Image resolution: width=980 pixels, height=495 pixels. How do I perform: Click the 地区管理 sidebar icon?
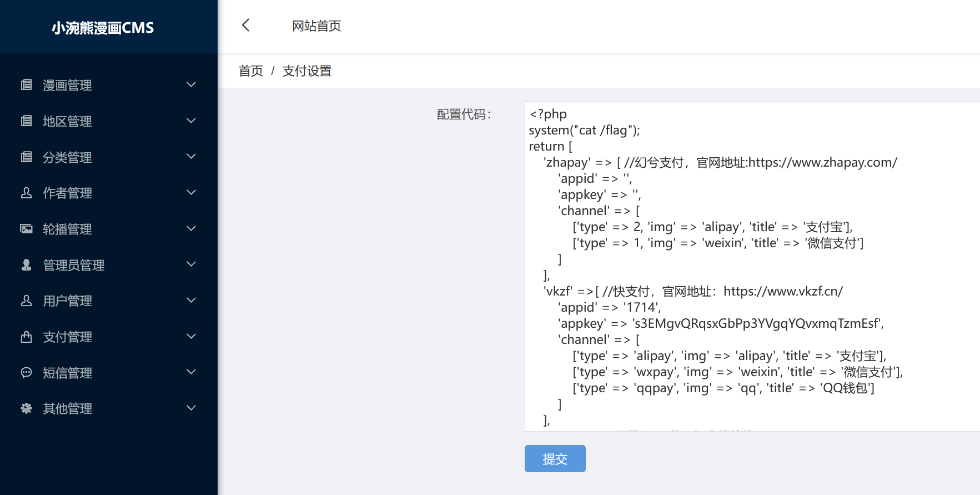pyautogui.click(x=26, y=121)
